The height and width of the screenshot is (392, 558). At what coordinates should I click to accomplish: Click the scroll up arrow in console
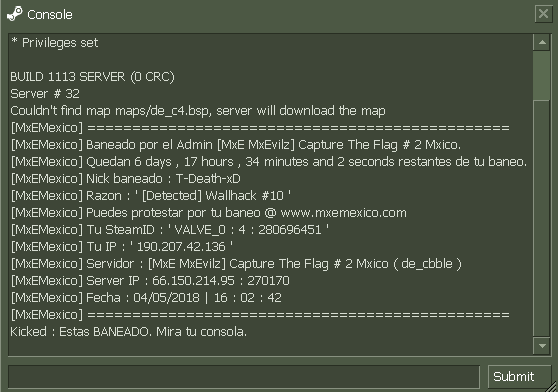[x=542, y=43]
